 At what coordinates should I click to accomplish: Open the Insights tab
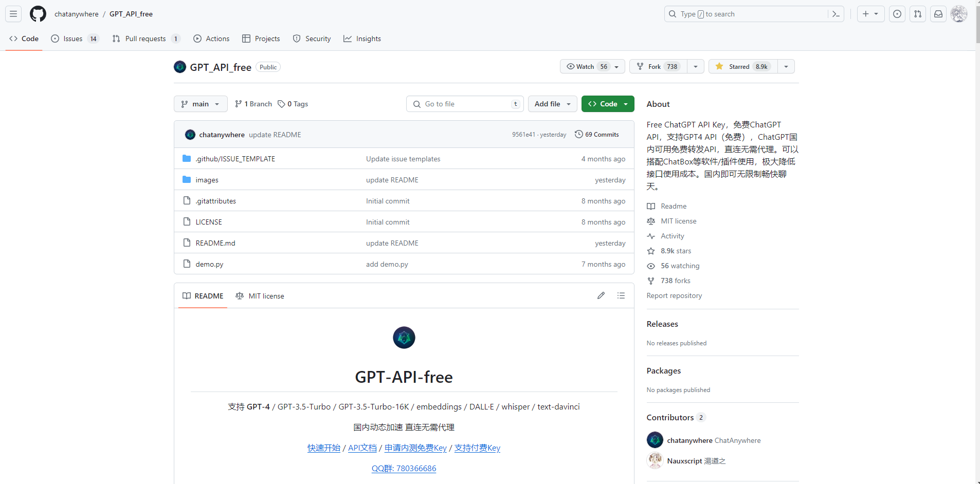[362, 39]
